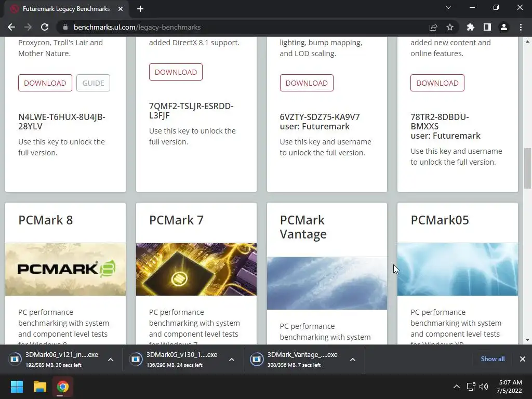This screenshot has height=399, width=532.
Task: Close the Futuremark Legacy Benchmarks tab
Action: tap(121, 9)
